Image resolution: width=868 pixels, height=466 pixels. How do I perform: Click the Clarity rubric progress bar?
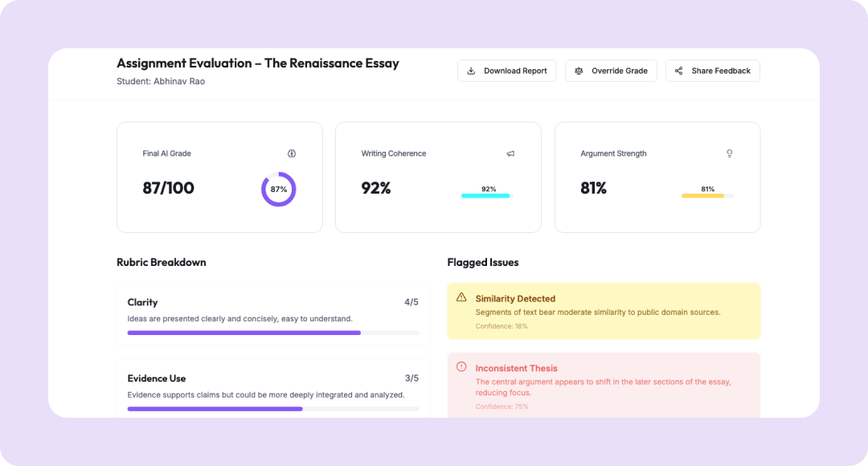point(273,333)
